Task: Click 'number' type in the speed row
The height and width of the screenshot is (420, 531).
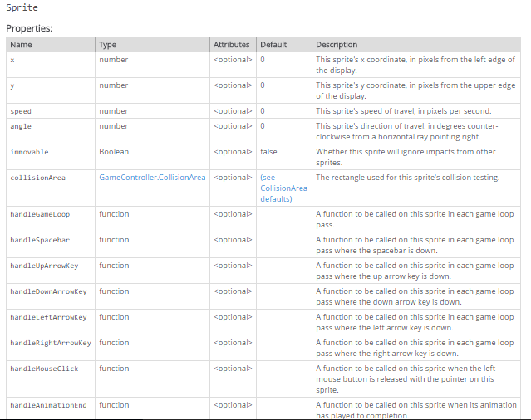Action: 114,111
